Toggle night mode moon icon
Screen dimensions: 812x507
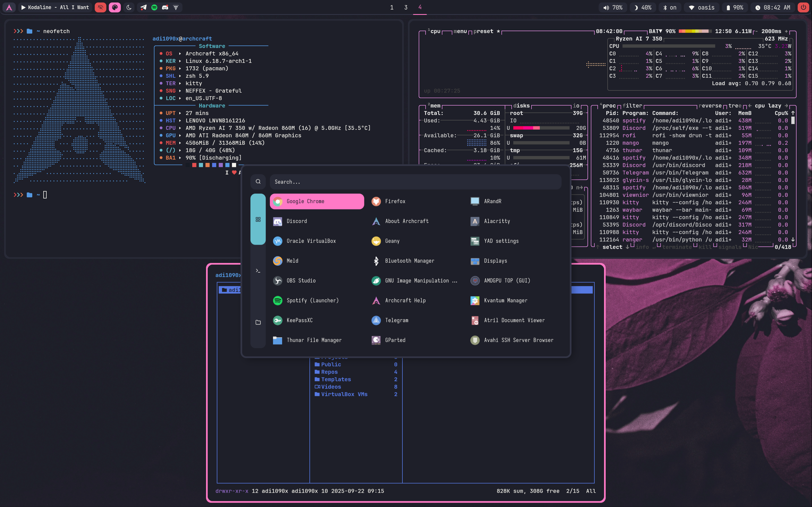point(129,7)
